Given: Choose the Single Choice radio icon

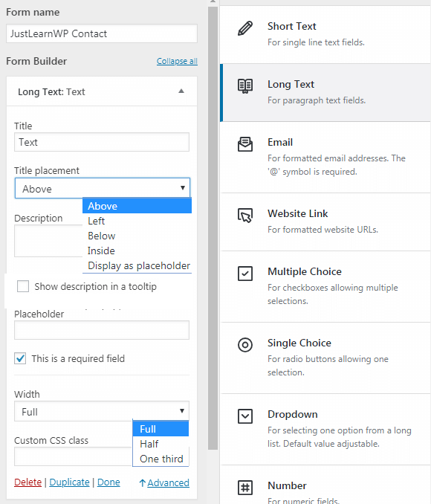Looking at the screenshot, I should click(245, 345).
